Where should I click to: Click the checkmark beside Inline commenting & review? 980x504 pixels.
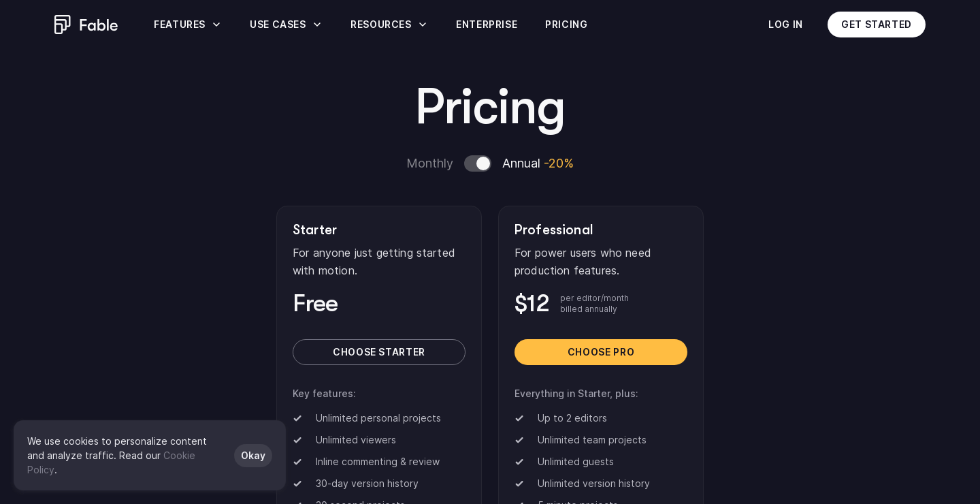click(x=298, y=462)
